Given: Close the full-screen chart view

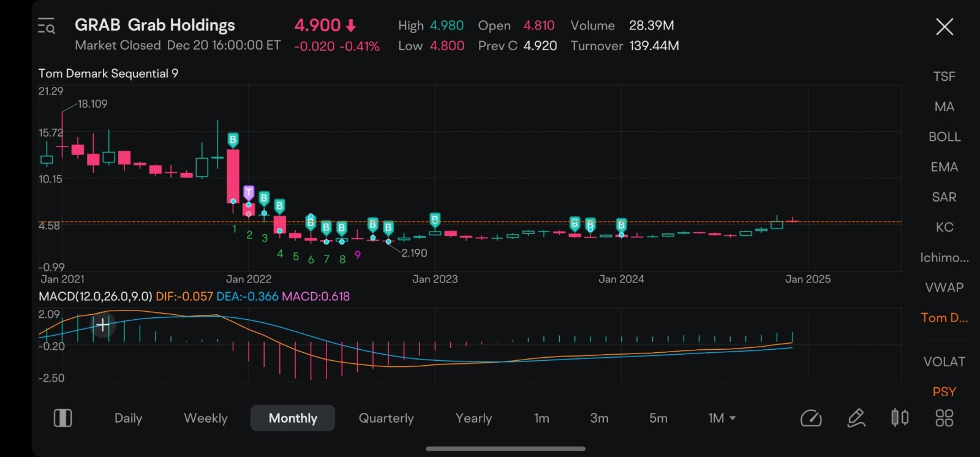Looking at the screenshot, I should 944,26.
